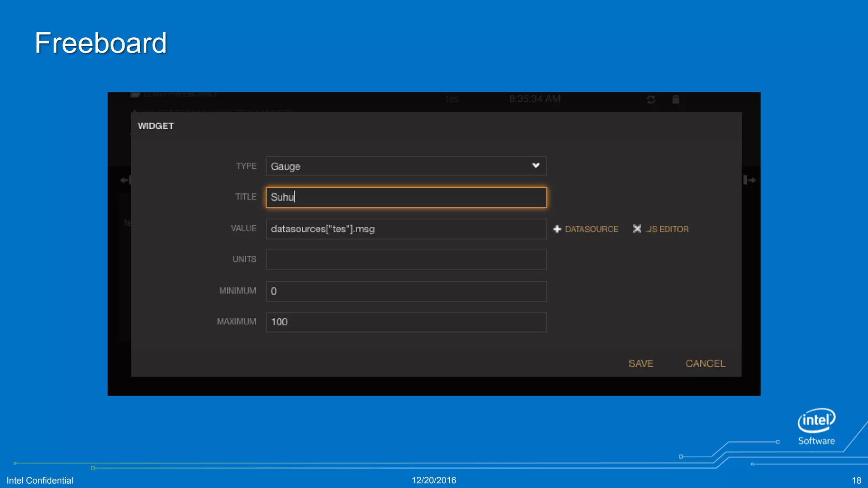Click the TITLE field containing Suhu
This screenshot has height=488, width=868.
tap(406, 197)
